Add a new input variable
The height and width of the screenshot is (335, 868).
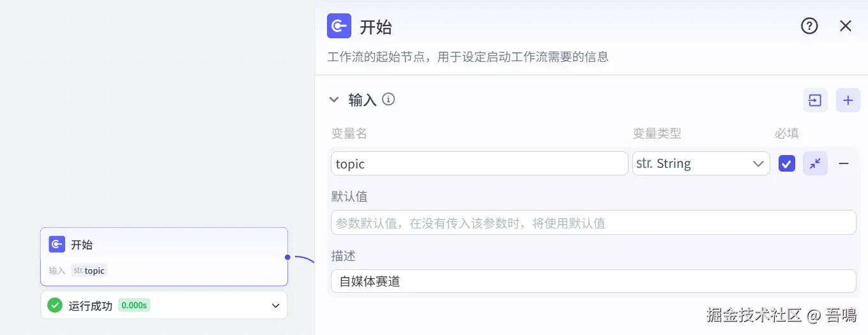click(848, 100)
